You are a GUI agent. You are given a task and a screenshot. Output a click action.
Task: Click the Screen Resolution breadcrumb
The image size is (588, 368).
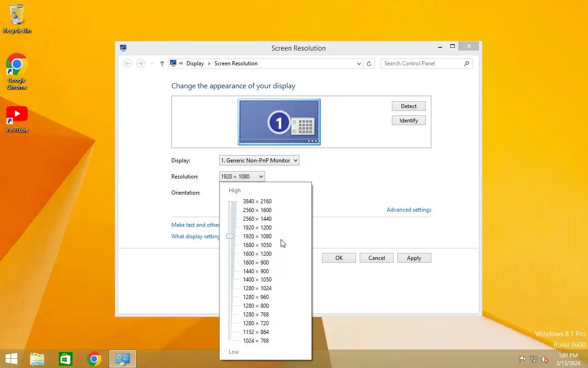click(x=236, y=63)
